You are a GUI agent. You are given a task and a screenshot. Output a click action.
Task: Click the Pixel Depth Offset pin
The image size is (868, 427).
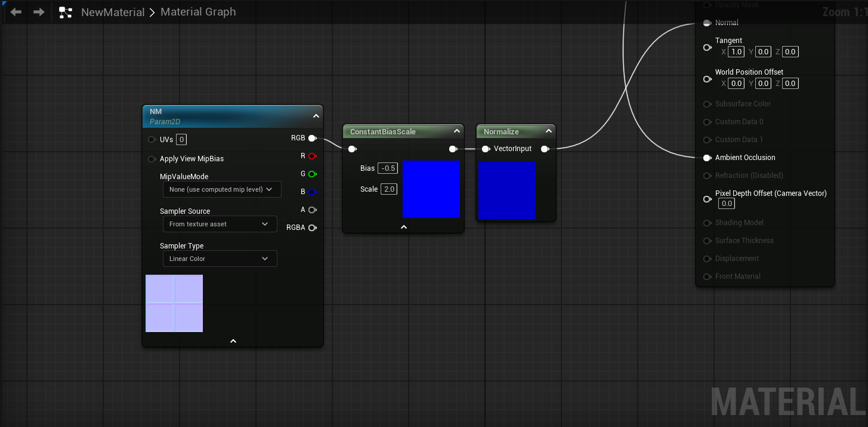pyautogui.click(x=708, y=199)
